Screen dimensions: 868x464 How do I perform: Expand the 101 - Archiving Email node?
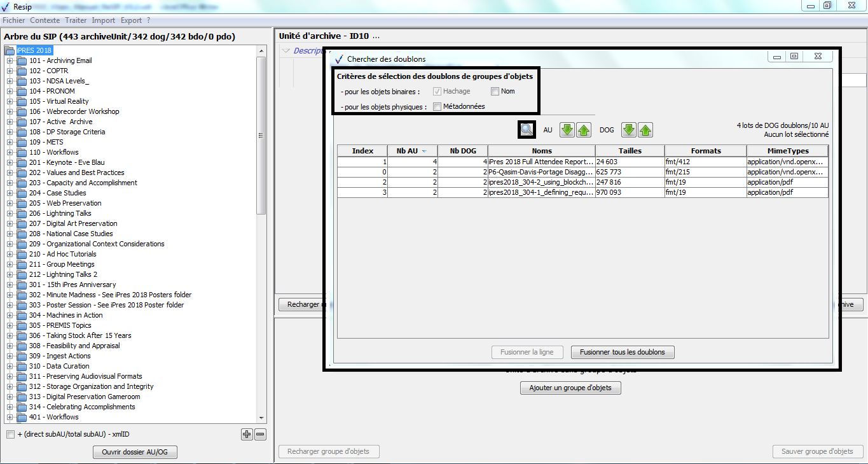tap(10, 61)
